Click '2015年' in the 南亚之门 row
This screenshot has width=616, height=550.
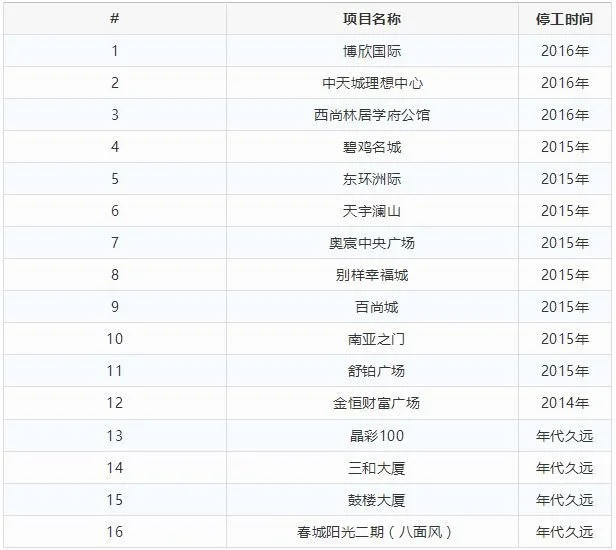(x=565, y=339)
